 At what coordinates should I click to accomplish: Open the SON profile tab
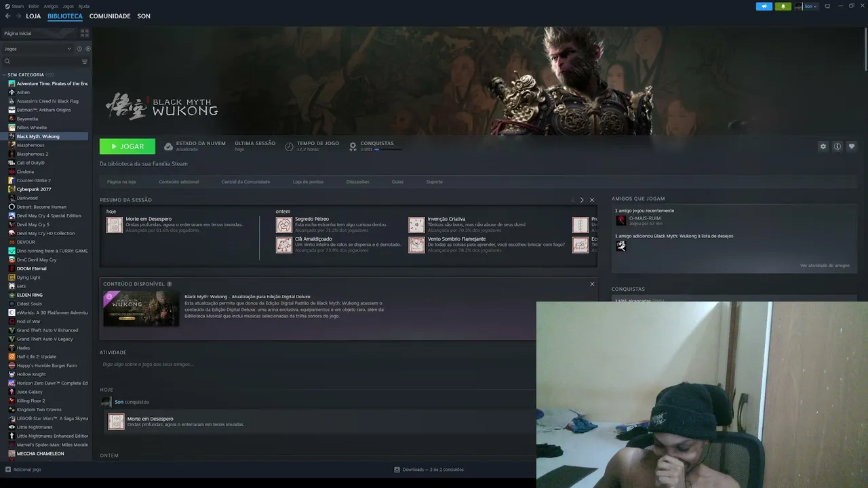point(144,16)
